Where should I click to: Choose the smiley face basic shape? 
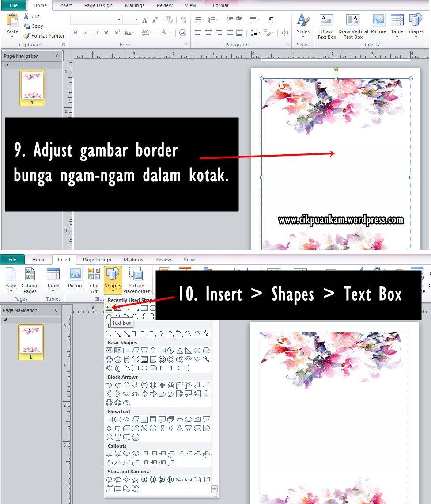click(162, 359)
